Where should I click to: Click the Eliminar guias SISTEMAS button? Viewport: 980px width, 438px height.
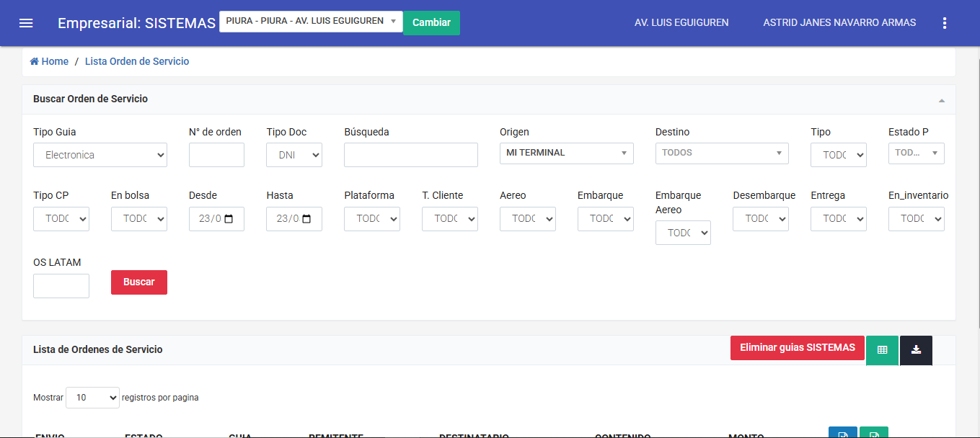(797, 348)
